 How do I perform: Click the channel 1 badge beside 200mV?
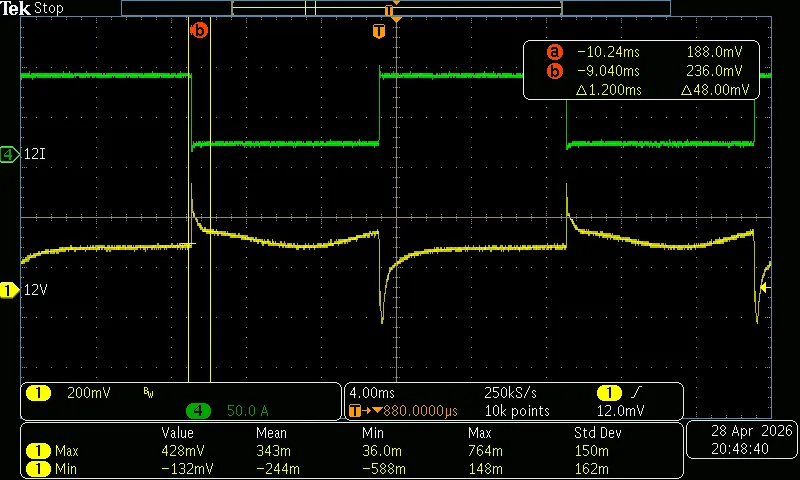click(x=38, y=393)
